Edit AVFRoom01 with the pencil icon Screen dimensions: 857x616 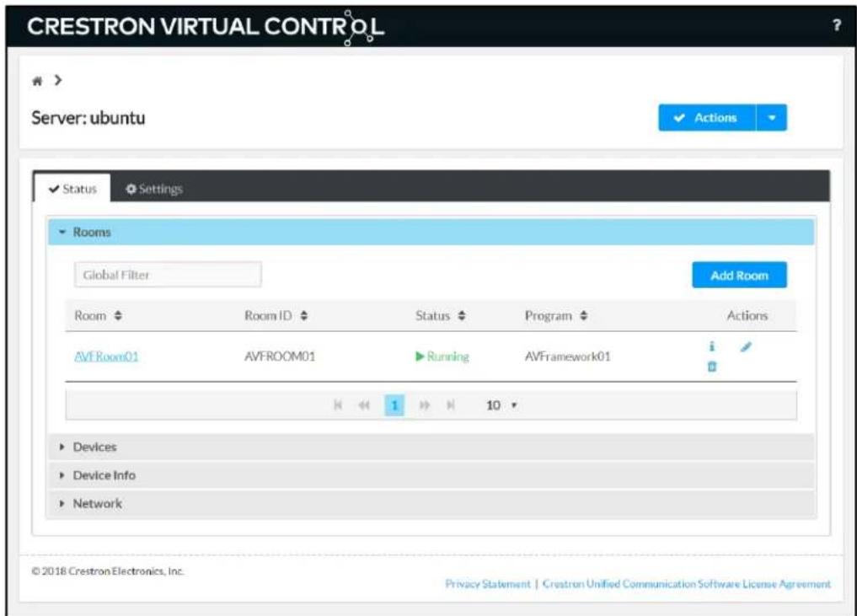click(746, 346)
